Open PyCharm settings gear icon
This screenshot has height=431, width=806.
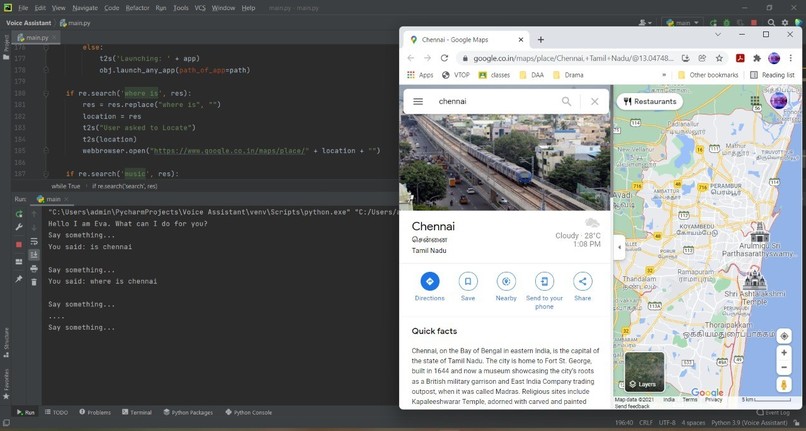[x=784, y=23]
